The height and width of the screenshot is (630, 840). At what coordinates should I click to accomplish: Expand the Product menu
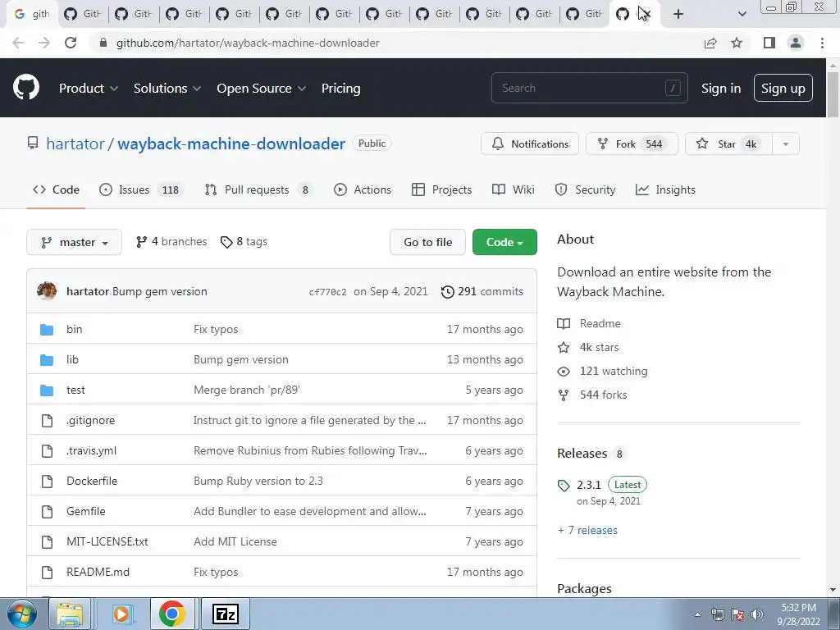(89, 89)
